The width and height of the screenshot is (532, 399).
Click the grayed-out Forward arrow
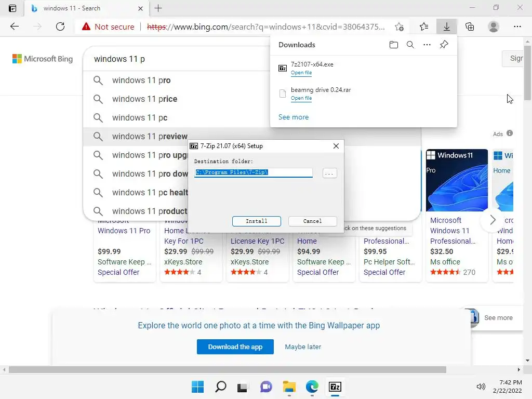point(37,26)
